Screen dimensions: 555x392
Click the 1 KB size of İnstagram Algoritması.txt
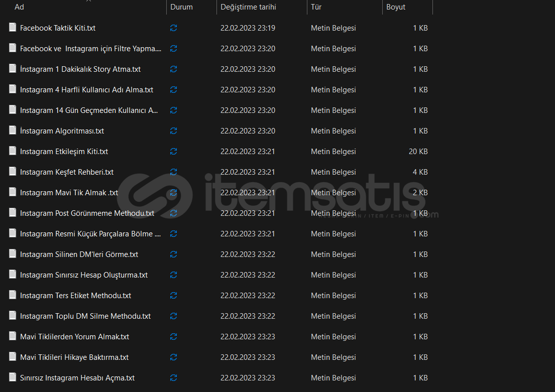pos(420,131)
